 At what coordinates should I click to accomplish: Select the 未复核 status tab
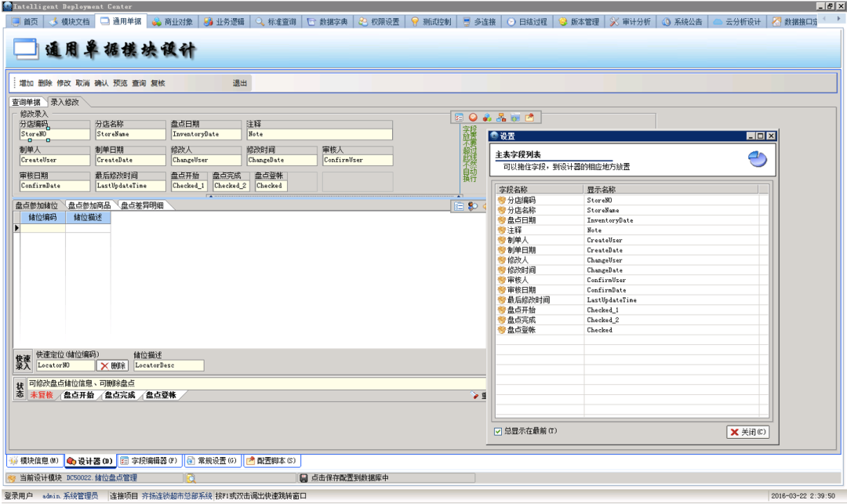point(42,395)
